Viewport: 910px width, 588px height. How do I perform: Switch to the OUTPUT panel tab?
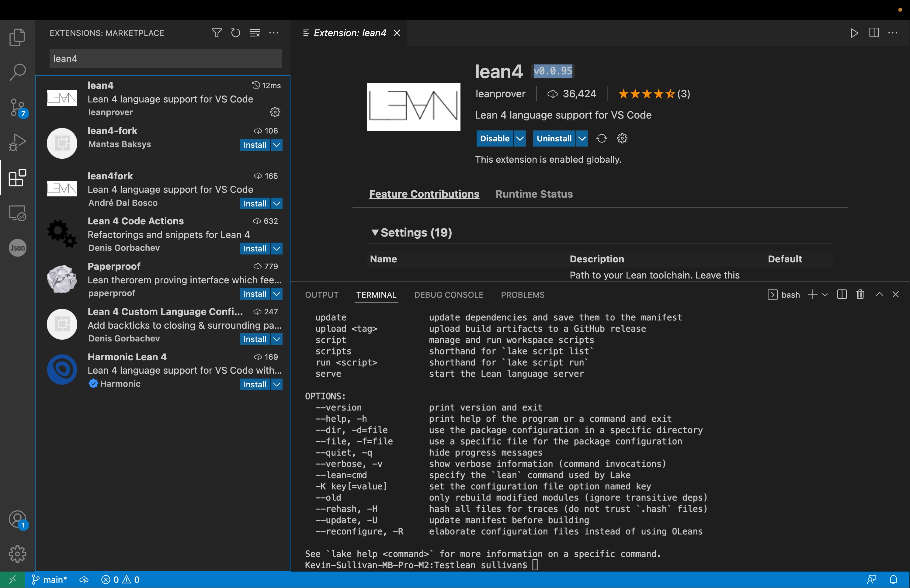pos(321,295)
